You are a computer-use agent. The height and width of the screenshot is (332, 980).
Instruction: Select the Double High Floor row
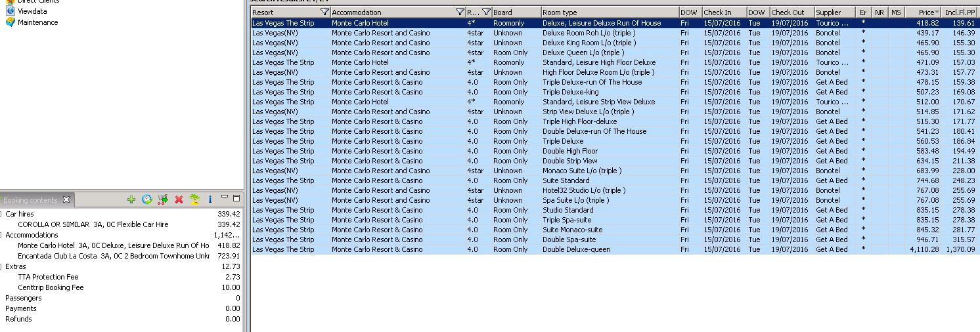click(x=615, y=151)
